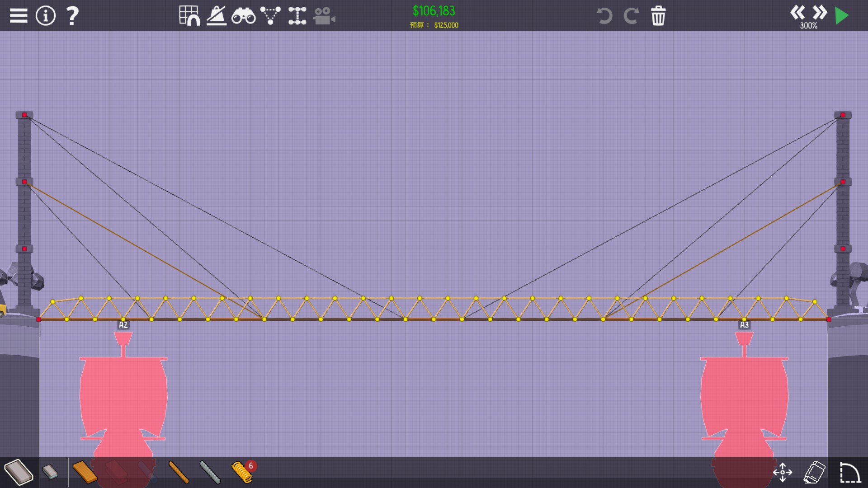This screenshot has width=868, height=488.
Task: Delete the bridge with the trash can
Action: click(x=658, y=16)
